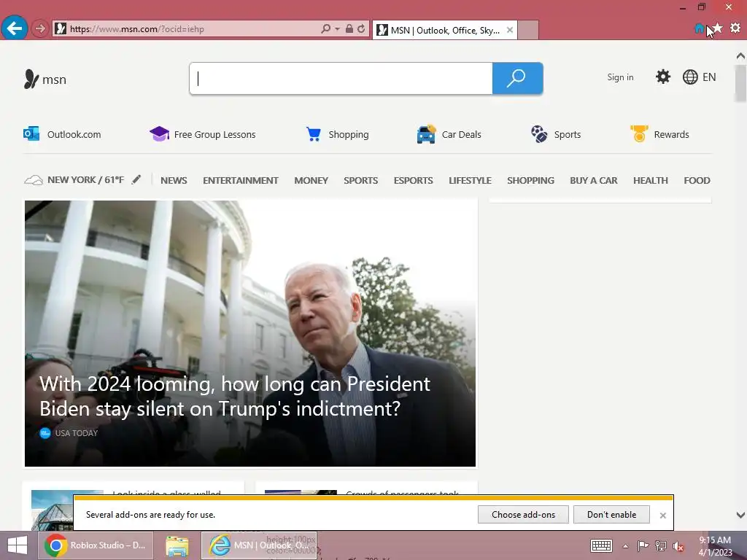Viewport: 747px width, 560px height.
Task: Click the scrollbar down arrow
Action: coord(740,515)
